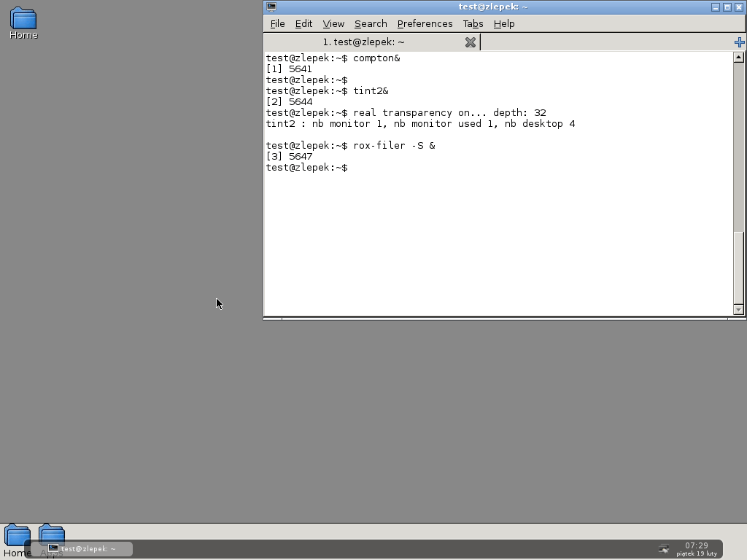Open the View menu
Image resolution: width=747 pixels, height=560 pixels.
(333, 24)
